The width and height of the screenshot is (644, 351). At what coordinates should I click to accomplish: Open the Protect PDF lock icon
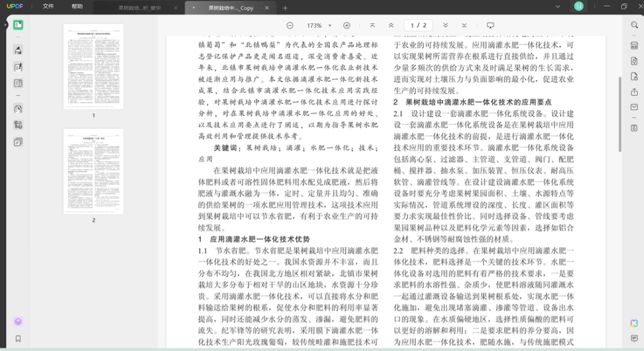click(x=634, y=76)
